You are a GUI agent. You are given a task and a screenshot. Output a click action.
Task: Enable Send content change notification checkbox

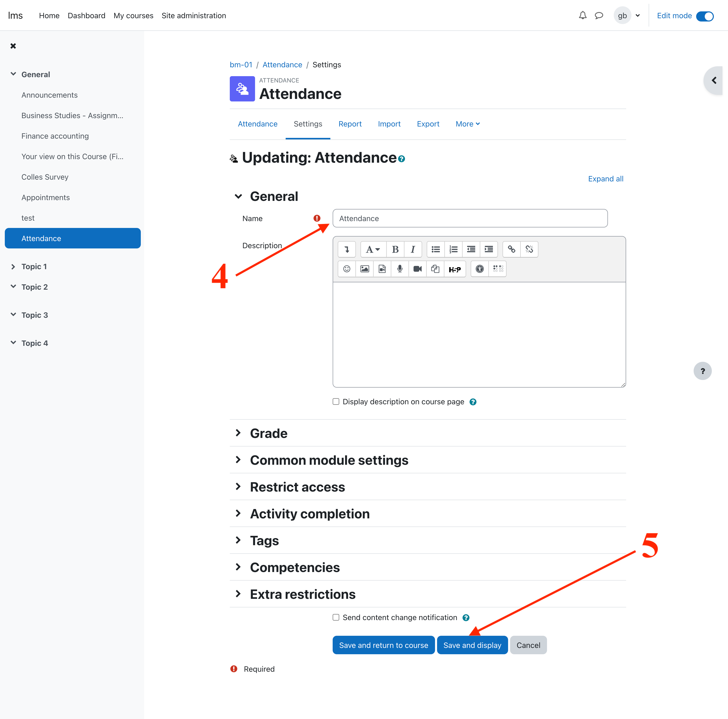[x=336, y=617]
